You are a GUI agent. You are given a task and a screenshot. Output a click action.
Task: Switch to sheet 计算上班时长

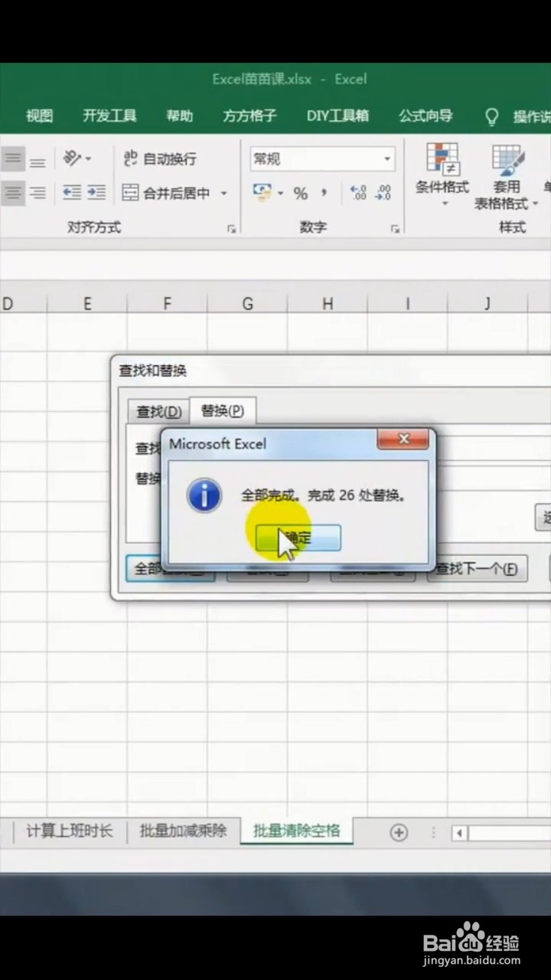click(70, 831)
